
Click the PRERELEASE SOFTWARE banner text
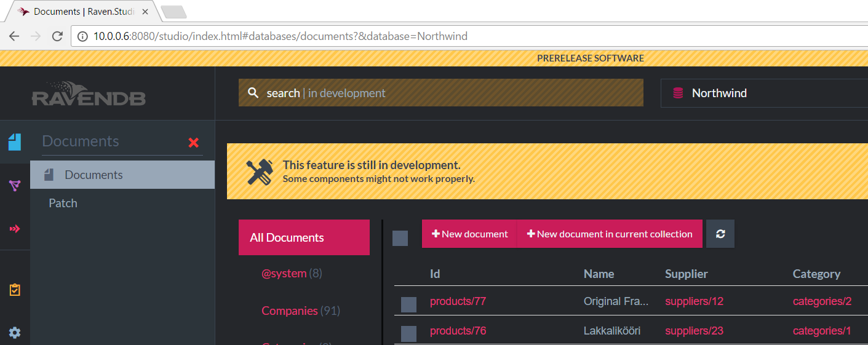click(x=591, y=58)
